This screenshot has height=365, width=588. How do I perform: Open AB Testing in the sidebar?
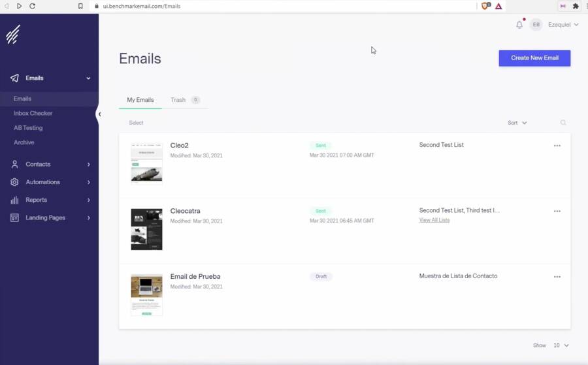click(28, 128)
